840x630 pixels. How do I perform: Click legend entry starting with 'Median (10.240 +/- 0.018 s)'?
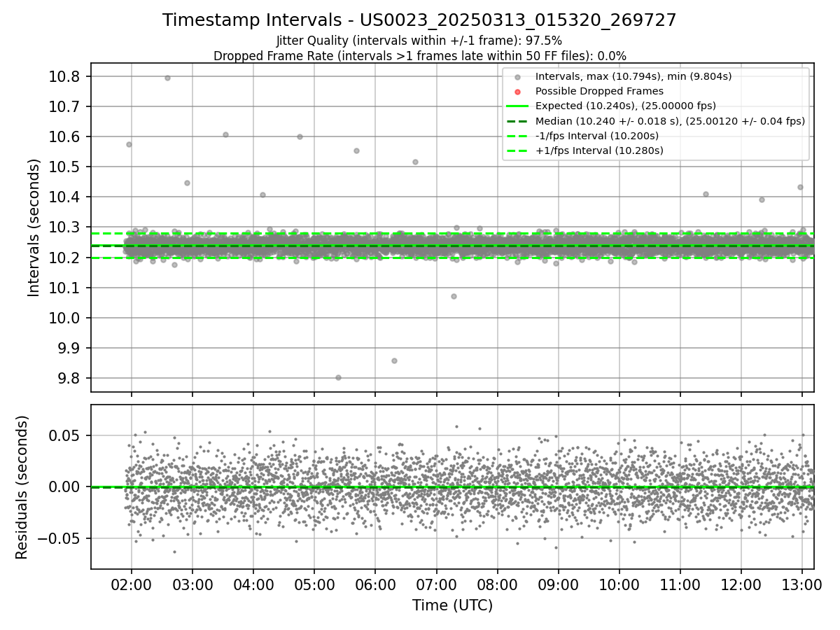[670, 121]
